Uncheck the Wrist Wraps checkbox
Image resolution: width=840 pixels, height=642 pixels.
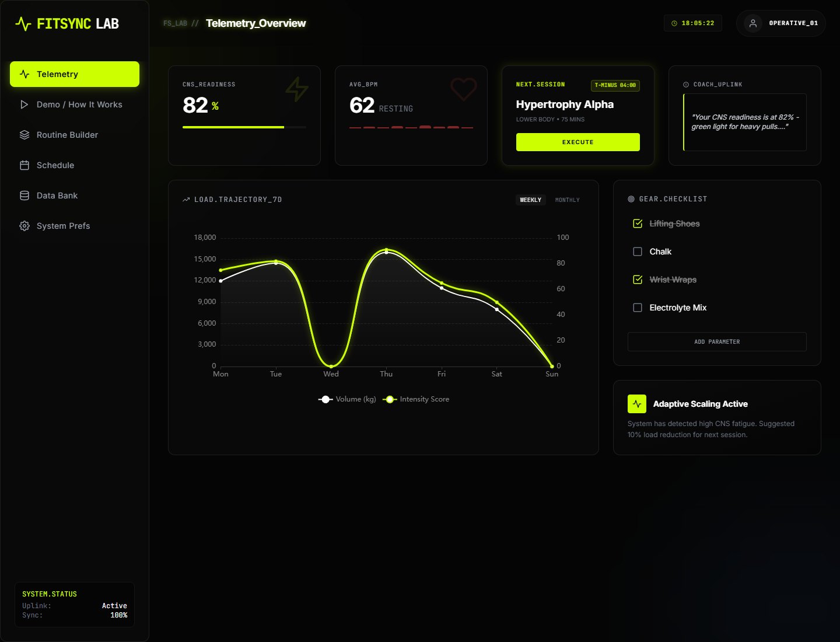[638, 280]
